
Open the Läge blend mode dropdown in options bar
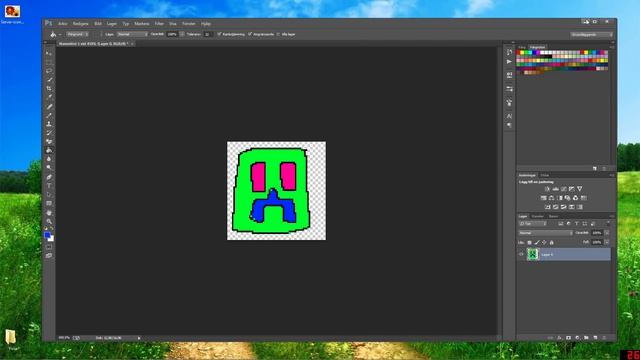pos(132,34)
